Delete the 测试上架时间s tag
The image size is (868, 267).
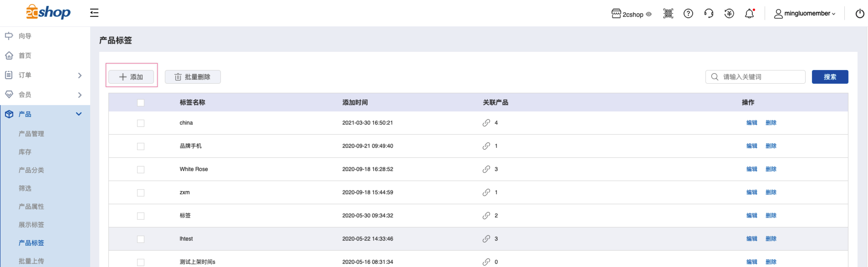771,262
